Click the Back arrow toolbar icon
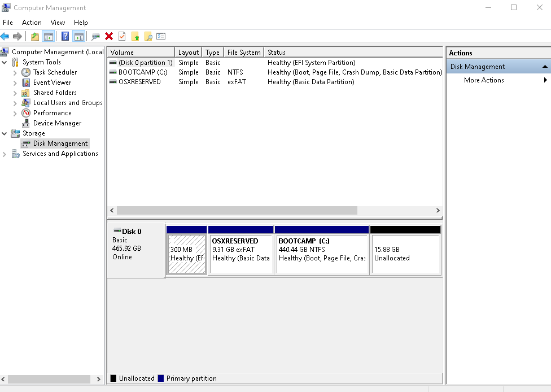Viewport: 551px width, 392px height. (x=5, y=36)
